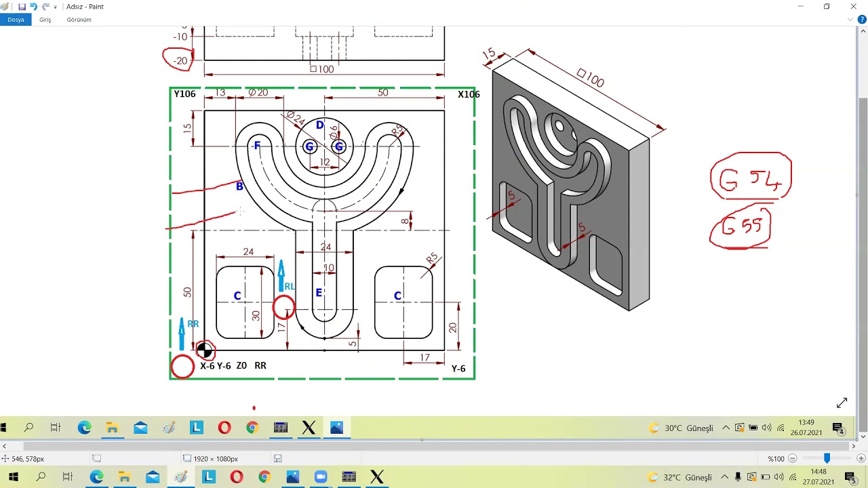Open File Explorer from the bottom taskbar

[124, 477]
